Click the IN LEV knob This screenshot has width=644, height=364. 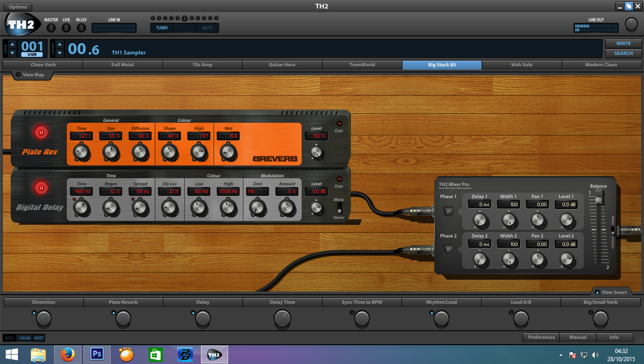[81, 28]
